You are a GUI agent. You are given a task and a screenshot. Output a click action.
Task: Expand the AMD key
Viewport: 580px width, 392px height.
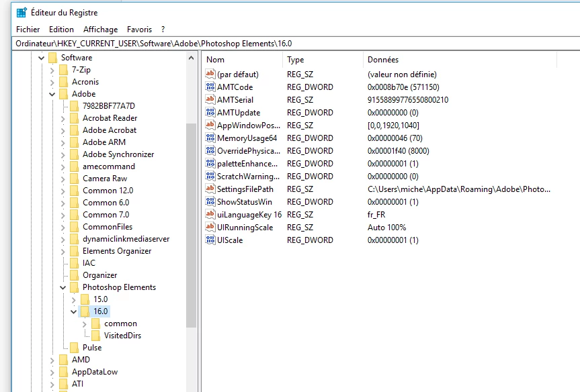(x=52, y=360)
